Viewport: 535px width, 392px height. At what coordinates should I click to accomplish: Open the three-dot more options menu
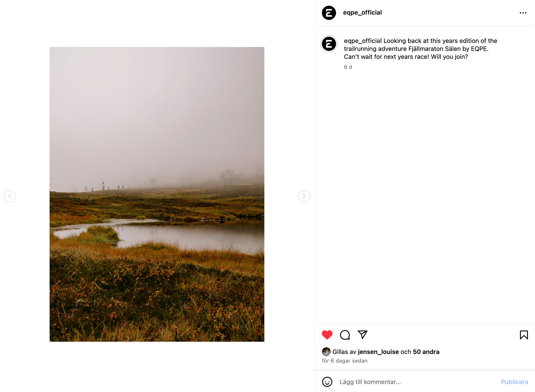pyautogui.click(x=523, y=13)
